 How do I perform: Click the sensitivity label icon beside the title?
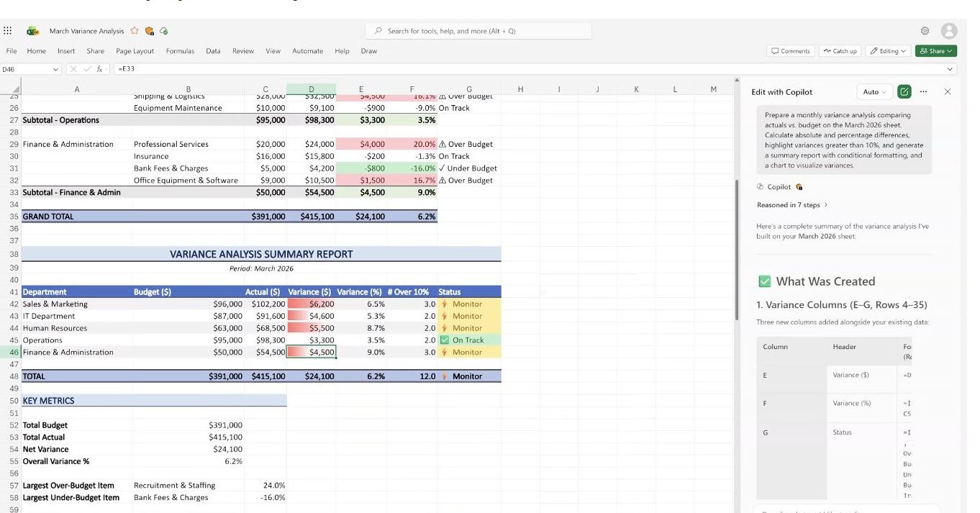pos(150,31)
